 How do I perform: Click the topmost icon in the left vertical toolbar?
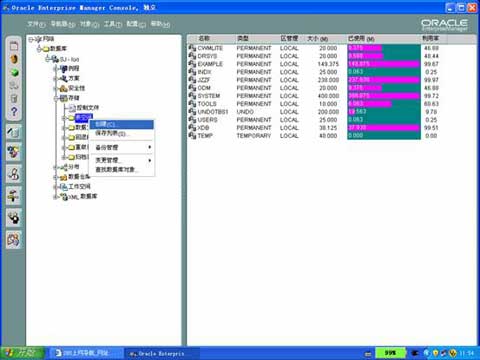[14, 46]
